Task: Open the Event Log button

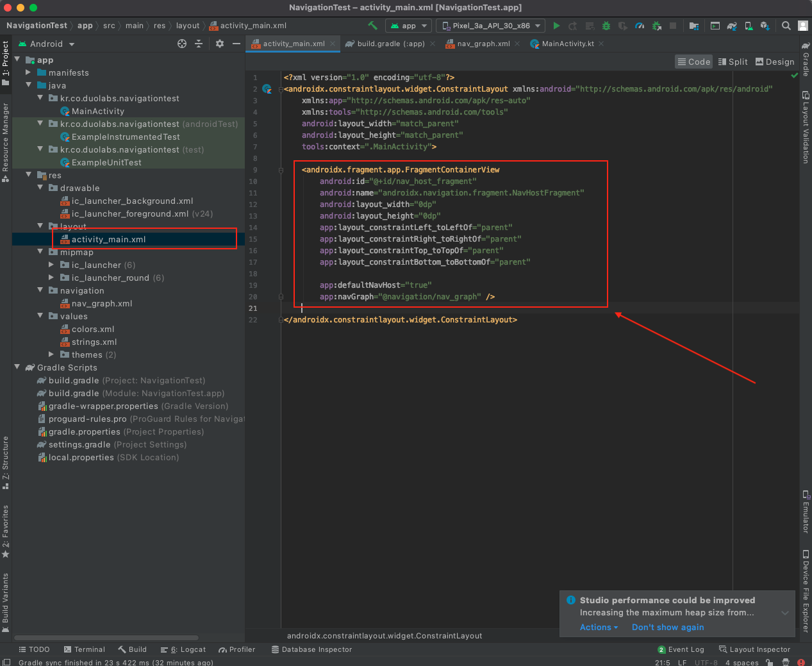Action: click(681, 649)
